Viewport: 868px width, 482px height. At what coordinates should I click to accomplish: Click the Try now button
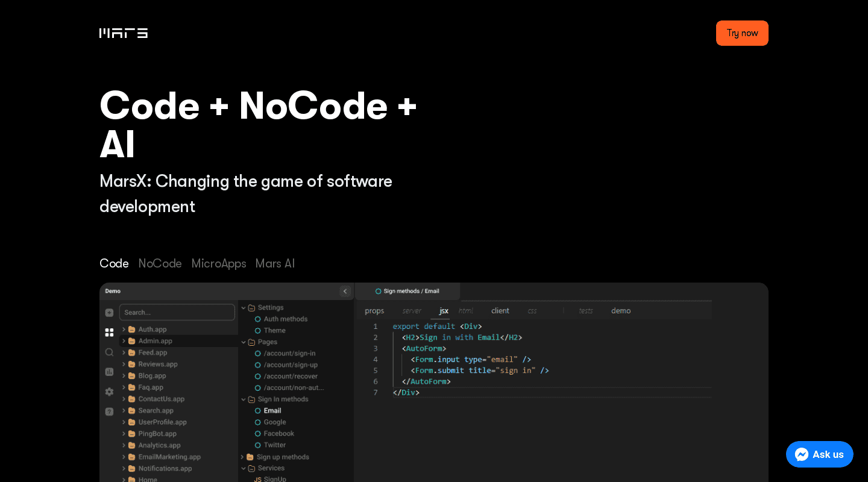click(742, 33)
